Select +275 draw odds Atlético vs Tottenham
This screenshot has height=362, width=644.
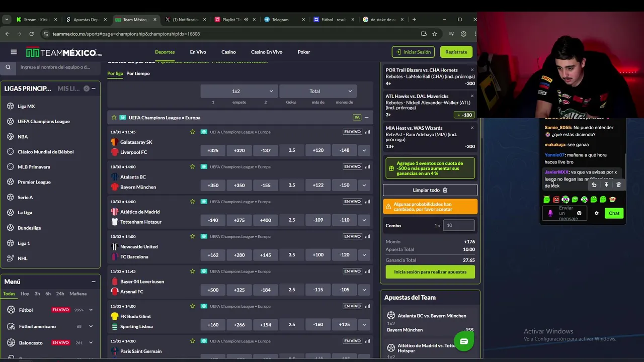[239, 220]
